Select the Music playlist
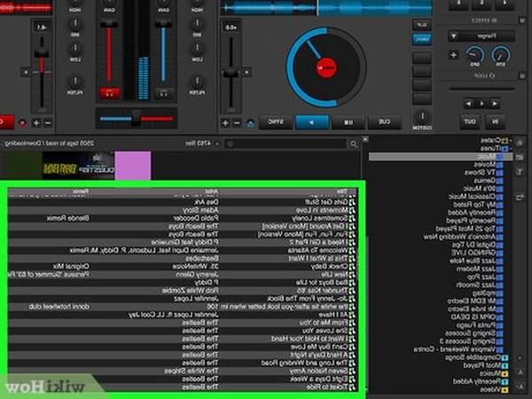Image resolution: width=532 pixels, height=399 pixels. click(x=441, y=156)
